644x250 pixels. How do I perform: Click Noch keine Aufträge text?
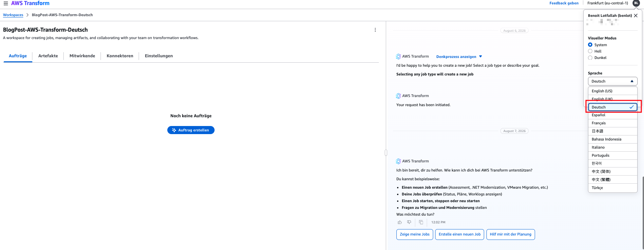coord(191,116)
